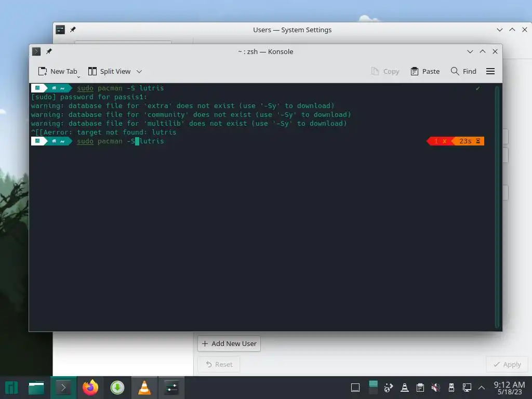
Task: Toggle the pin on System Settings window
Action: [73, 30]
